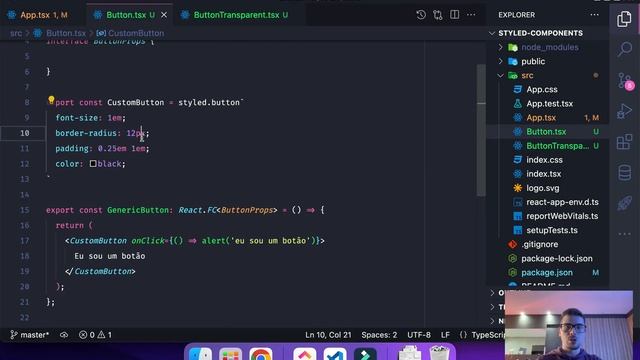
Task: Click Ln 10, Col 21 cursor position
Action: click(328, 335)
